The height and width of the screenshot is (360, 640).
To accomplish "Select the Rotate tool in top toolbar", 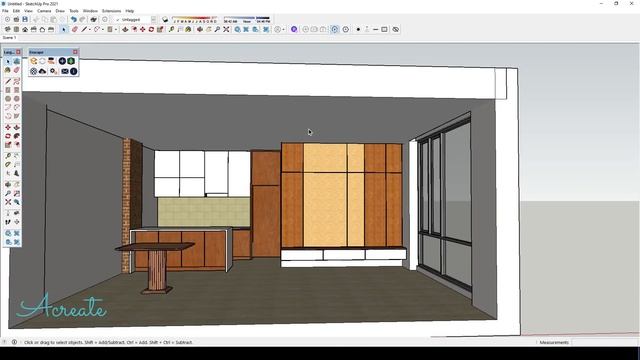I will [151, 29].
